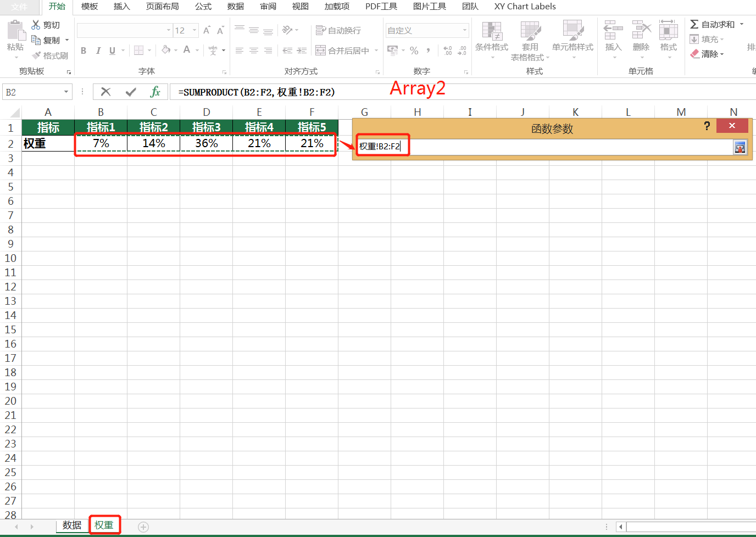Increase decimal places icon
756x537 pixels.
pos(448,51)
